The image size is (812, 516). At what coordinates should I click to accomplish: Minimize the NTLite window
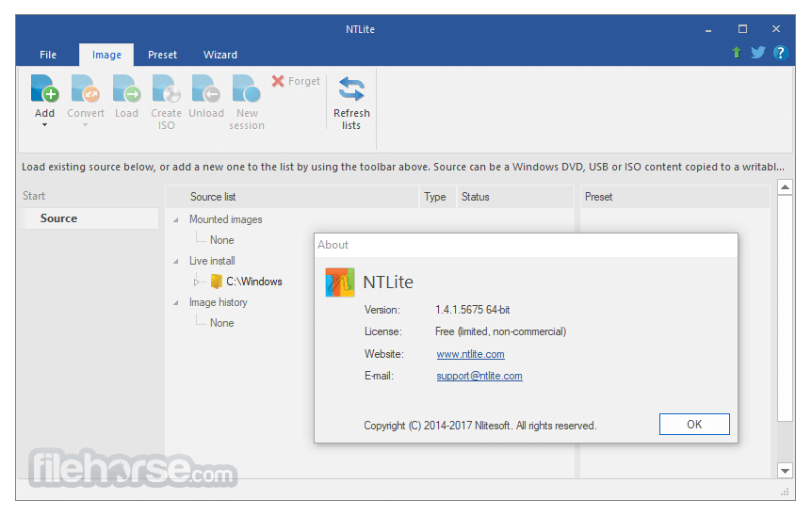(708, 29)
